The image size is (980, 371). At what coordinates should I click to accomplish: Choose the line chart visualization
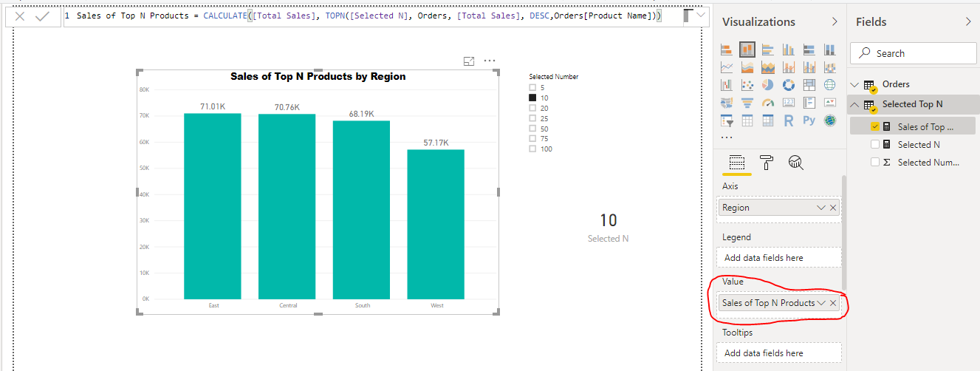pos(727,67)
